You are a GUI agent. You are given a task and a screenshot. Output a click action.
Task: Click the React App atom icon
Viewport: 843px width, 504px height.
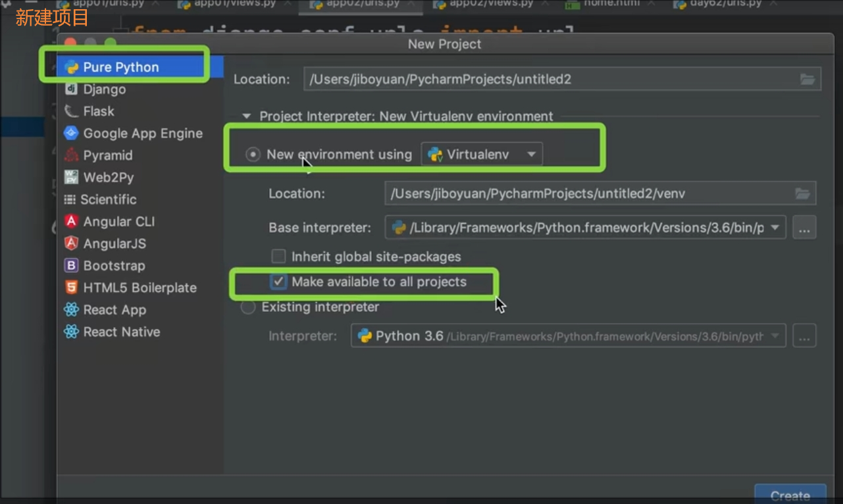point(71,310)
